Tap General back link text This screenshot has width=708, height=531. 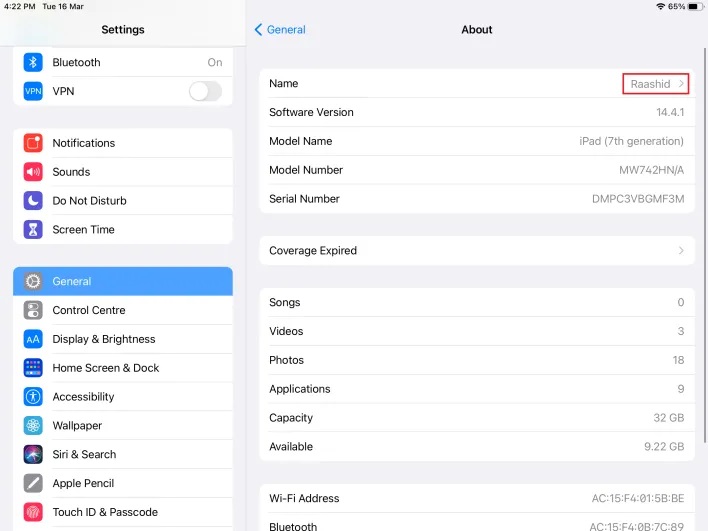coord(286,30)
